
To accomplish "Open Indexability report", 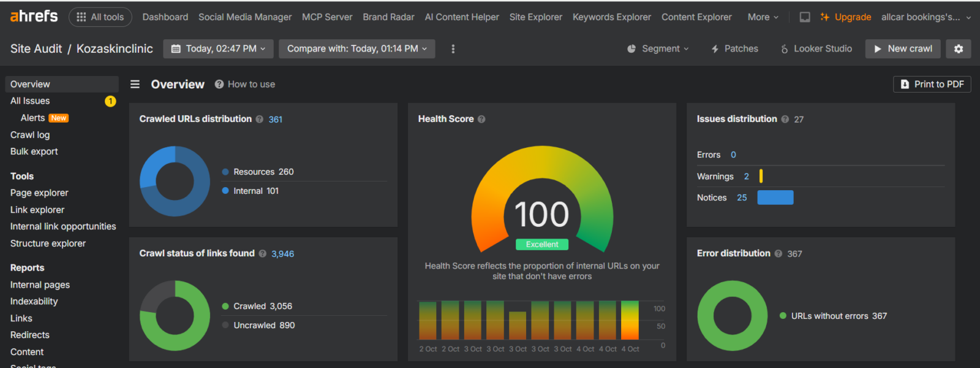I will point(34,301).
